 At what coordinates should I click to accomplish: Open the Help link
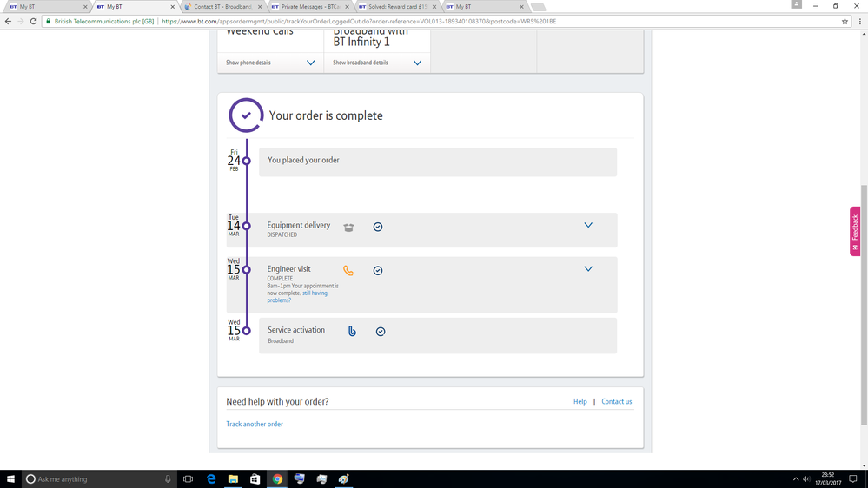coord(580,402)
